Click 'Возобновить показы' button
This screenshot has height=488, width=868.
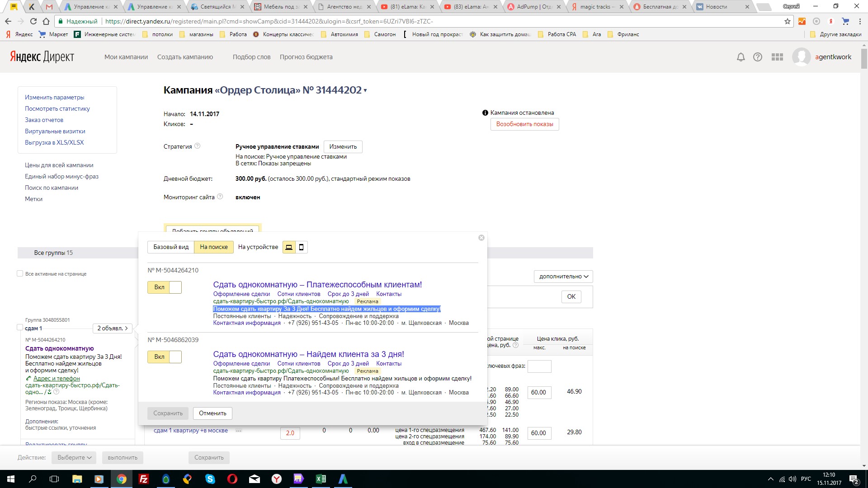(x=524, y=124)
